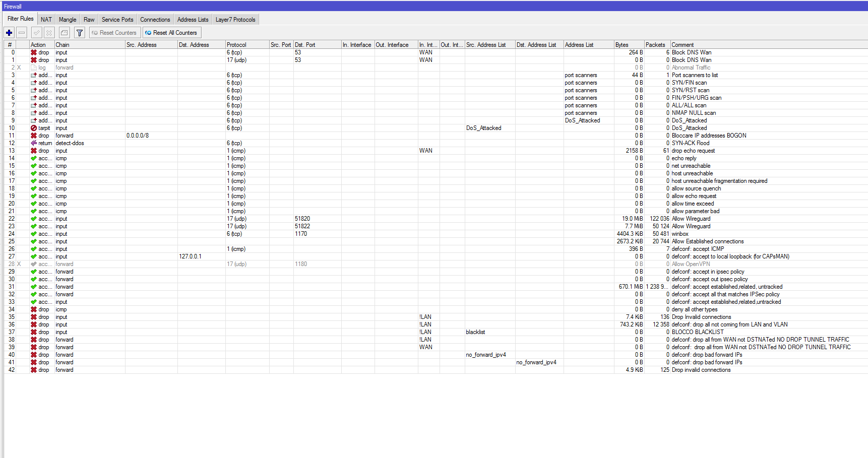Select the Filter Rules tab
The height and width of the screenshot is (458, 868).
[x=21, y=19]
